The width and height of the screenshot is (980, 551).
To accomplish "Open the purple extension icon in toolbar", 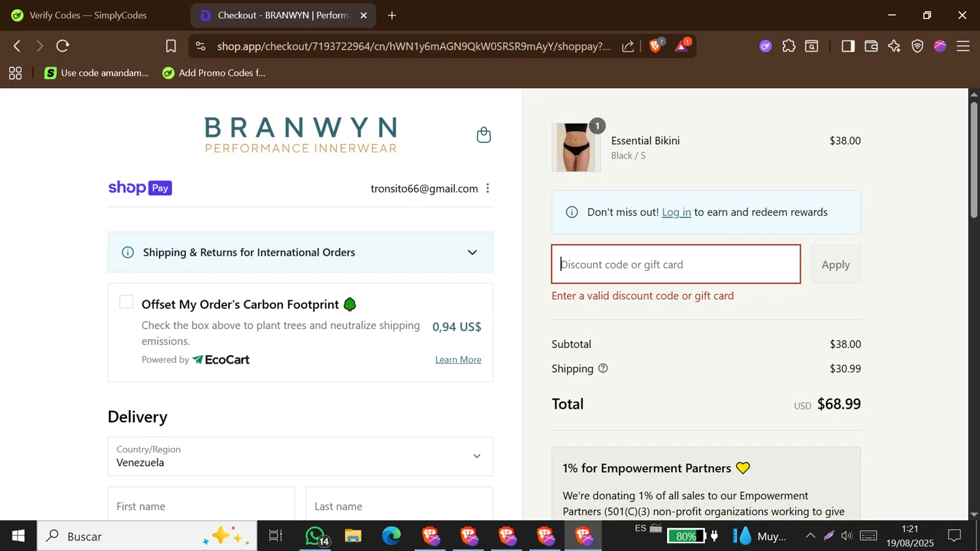I will tap(766, 46).
